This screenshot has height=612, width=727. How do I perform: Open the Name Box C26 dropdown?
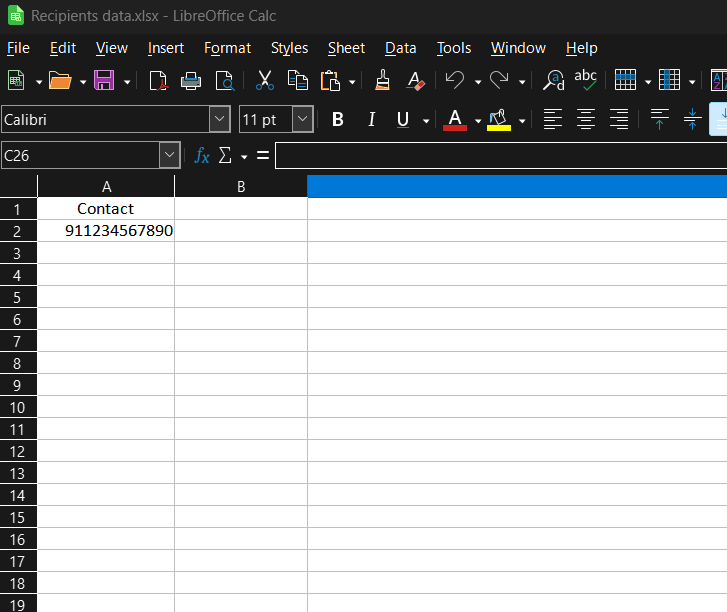(169, 155)
